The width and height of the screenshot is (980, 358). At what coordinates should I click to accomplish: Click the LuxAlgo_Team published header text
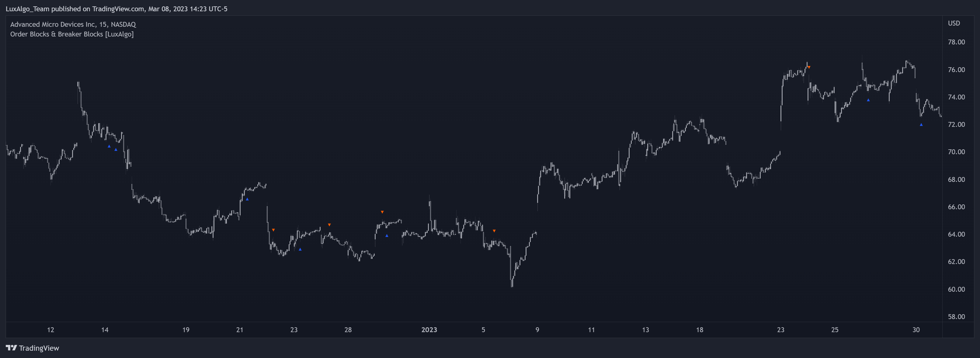coord(116,9)
